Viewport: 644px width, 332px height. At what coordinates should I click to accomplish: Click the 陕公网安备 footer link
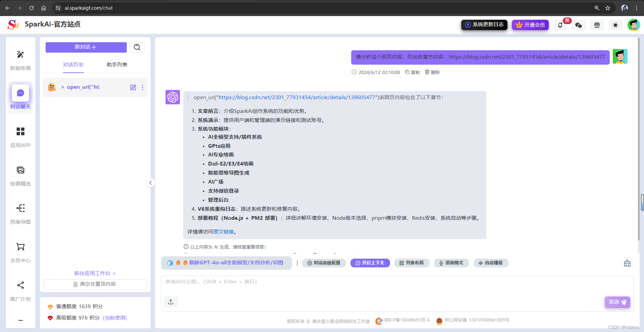(477, 320)
